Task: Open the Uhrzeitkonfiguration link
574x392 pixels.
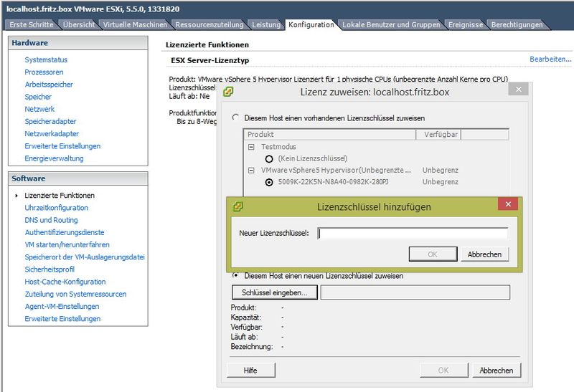Action: tap(57, 208)
